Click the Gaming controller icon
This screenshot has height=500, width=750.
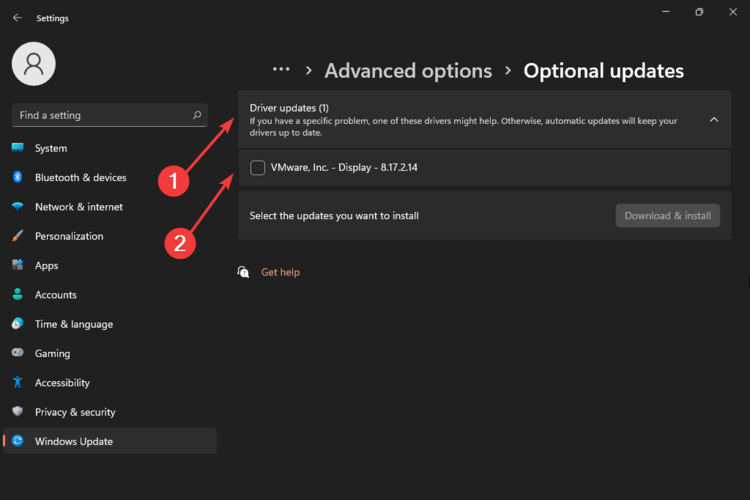[17, 353]
